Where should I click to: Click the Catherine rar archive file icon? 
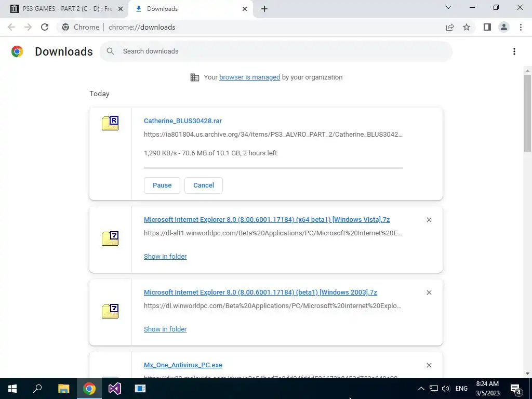pos(110,123)
